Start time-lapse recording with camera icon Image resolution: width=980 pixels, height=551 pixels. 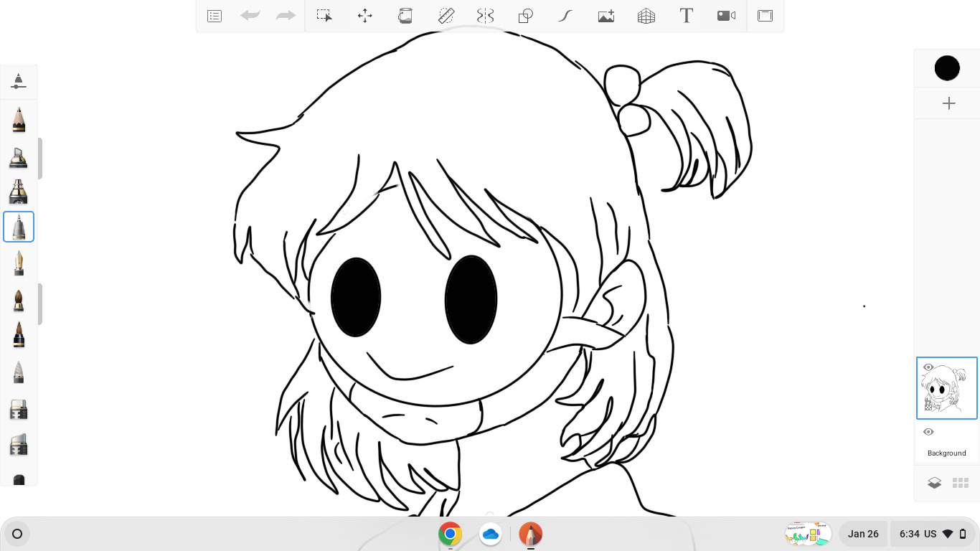tap(727, 16)
